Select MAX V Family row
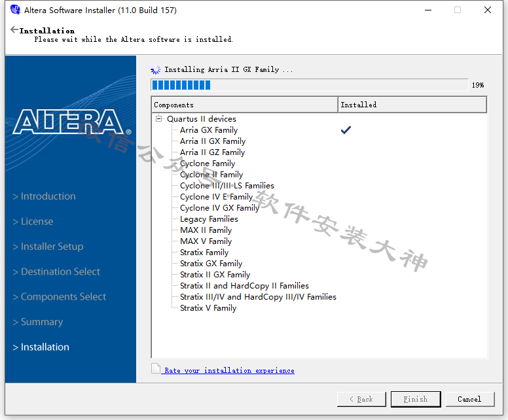 pyautogui.click(x=206, y=241)
